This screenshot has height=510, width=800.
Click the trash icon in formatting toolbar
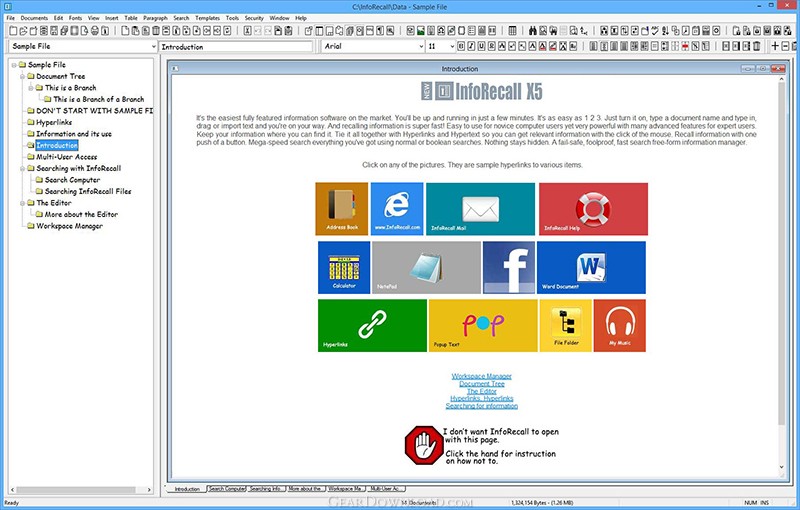(x=757, y=46)
